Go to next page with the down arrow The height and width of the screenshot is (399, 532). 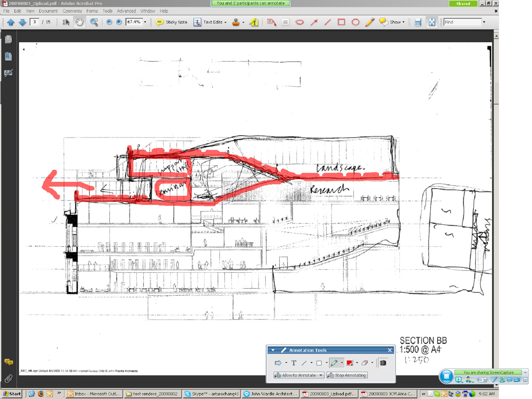(22, 22)
